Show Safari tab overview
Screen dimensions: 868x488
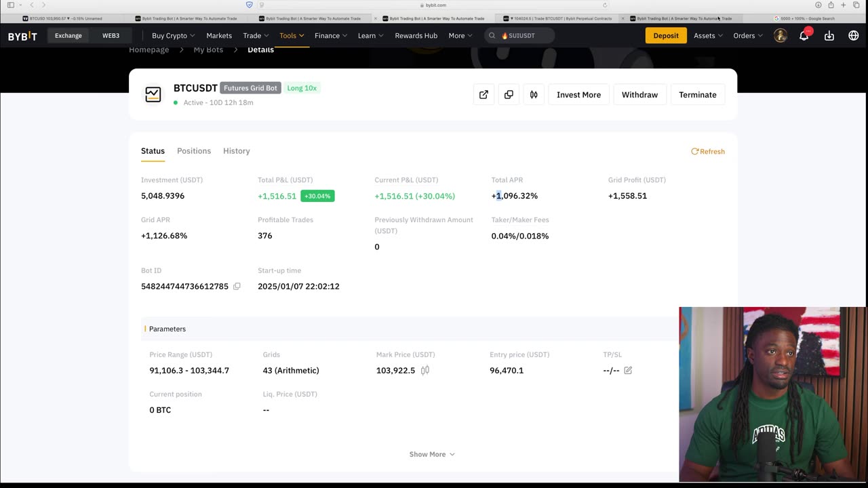click(x=856, y=5)
